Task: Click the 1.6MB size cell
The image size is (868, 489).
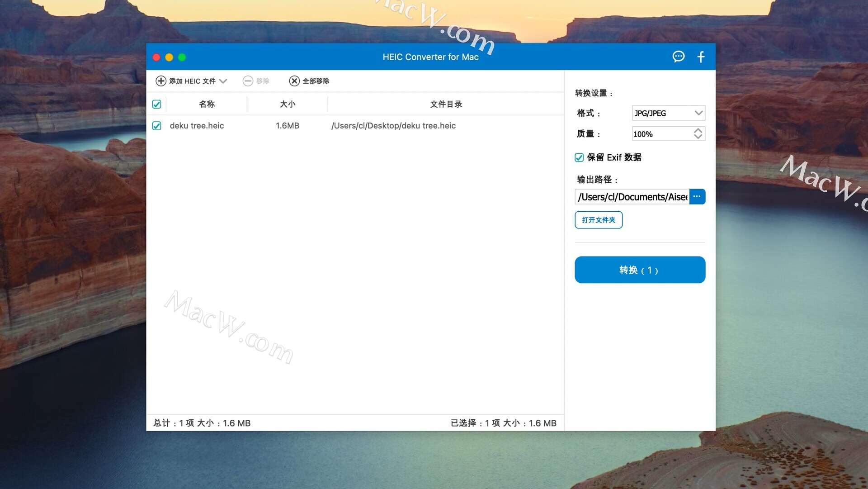Action: click(288, 126)
